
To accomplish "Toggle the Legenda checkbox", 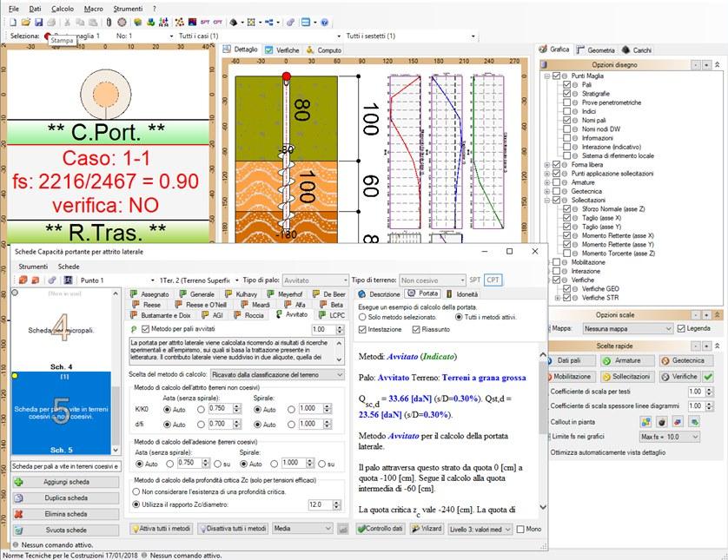I will point(682,329).
